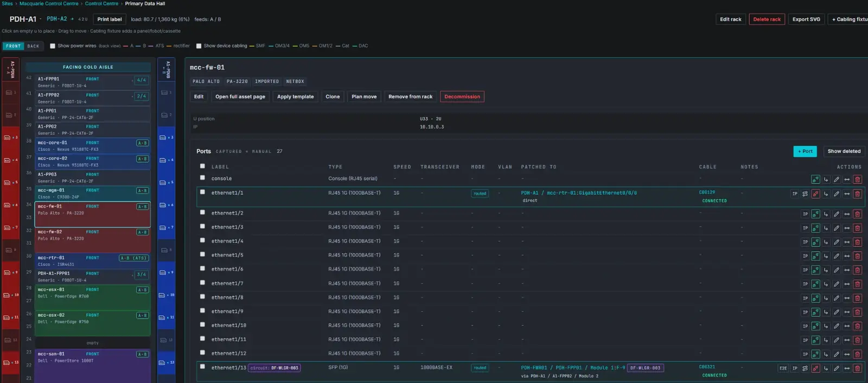The width and height of the screenshot is (868, 383).
Task: Click the green connect-cable icon in console row
Action: pyautogui.click(x=815, y=180)
